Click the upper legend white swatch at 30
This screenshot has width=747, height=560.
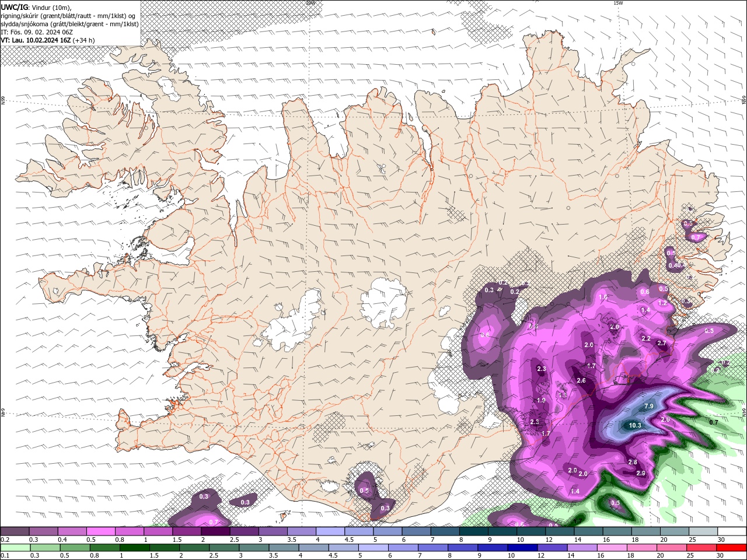(732, 531)
